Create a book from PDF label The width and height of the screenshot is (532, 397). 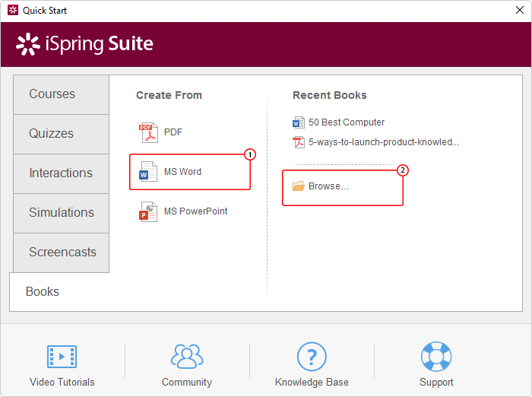(x=173, y=132)
